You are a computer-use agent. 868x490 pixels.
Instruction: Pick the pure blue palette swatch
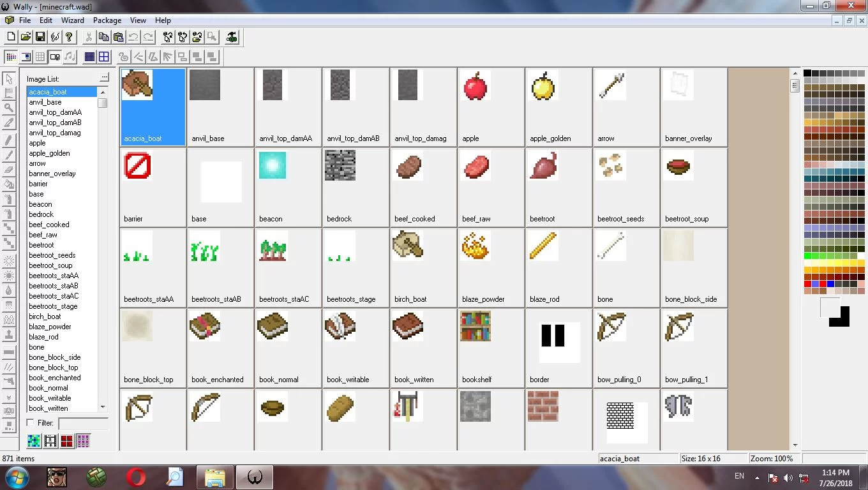pos(830,284)
